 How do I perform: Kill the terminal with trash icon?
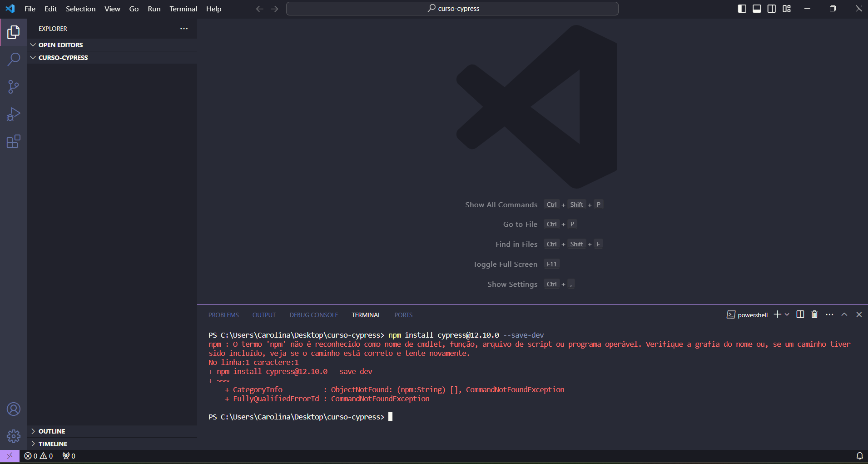coord(814,314)
